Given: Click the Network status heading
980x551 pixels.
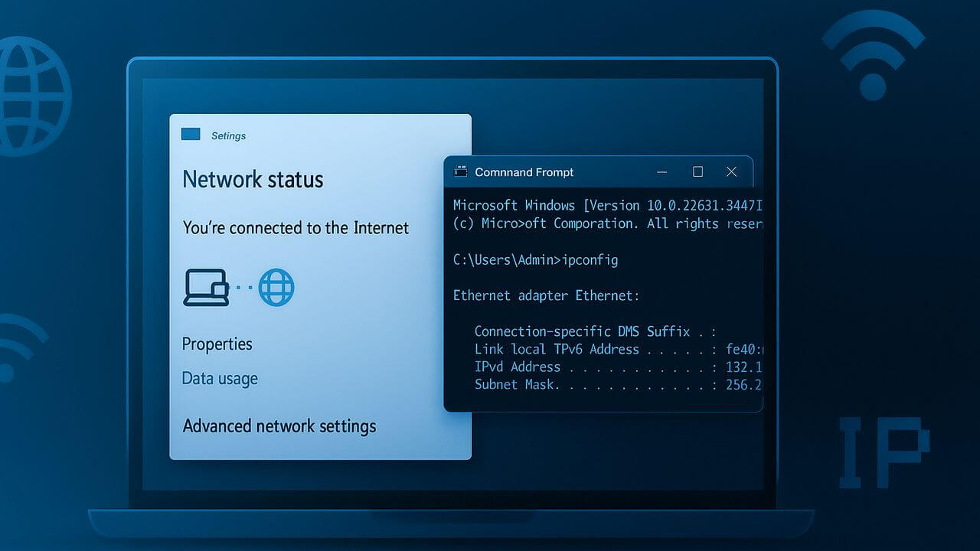Looking at the screenshot, I should pos(253,180).
